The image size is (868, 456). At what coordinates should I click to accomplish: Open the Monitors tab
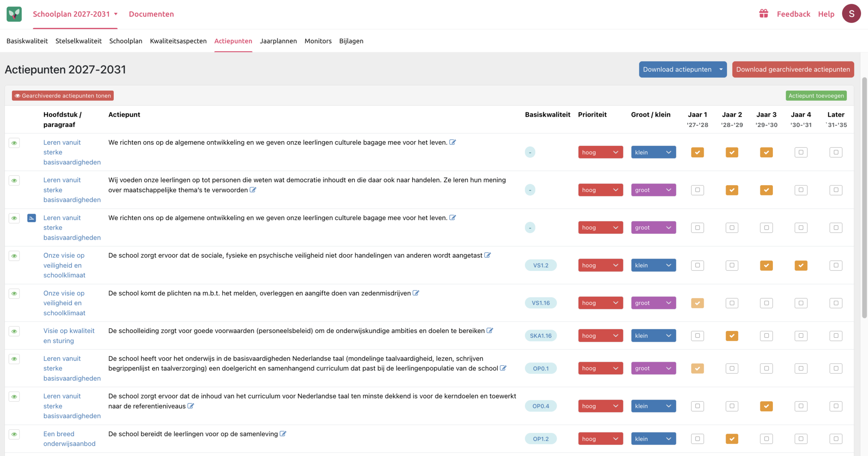(x=318, y=41)
